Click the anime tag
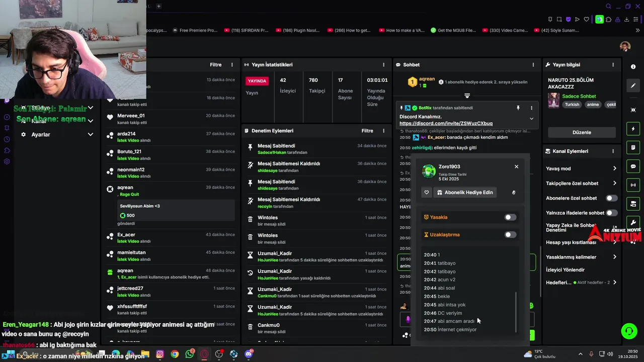Image resolution: width=644 pixels, height=362 pixels. (593, 105)
